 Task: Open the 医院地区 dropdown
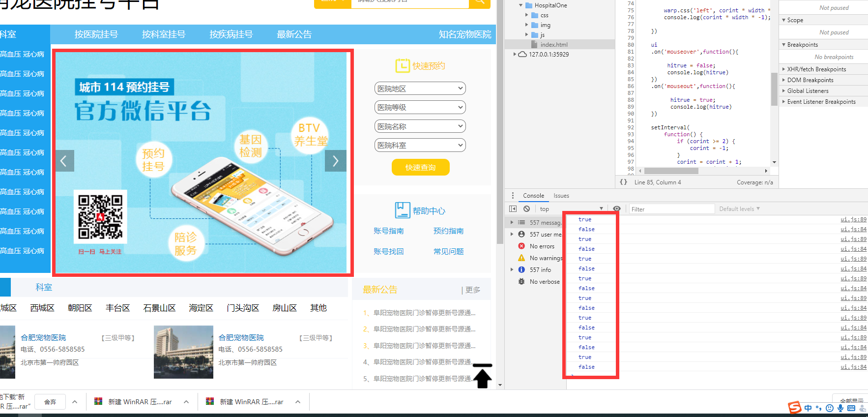pos(420,89)
